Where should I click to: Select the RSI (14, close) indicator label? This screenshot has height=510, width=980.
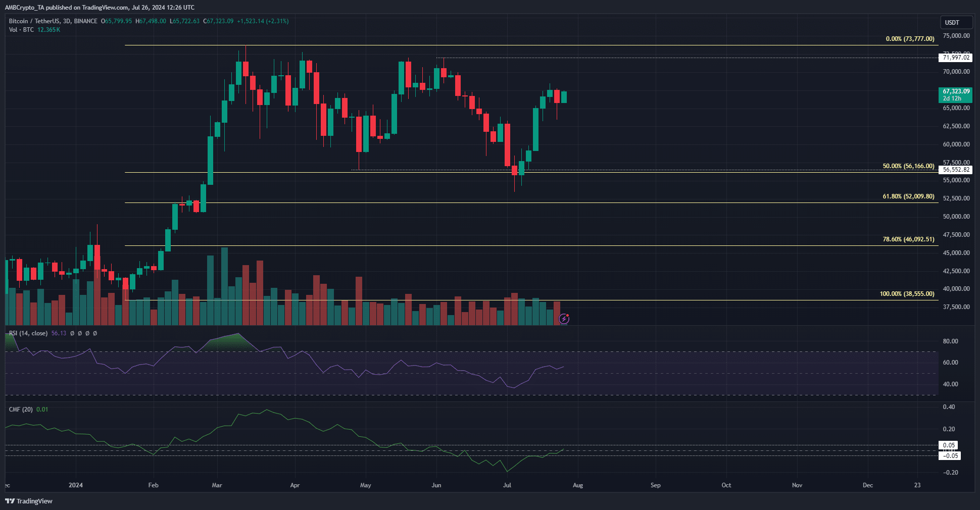click(x=28, y=333)
